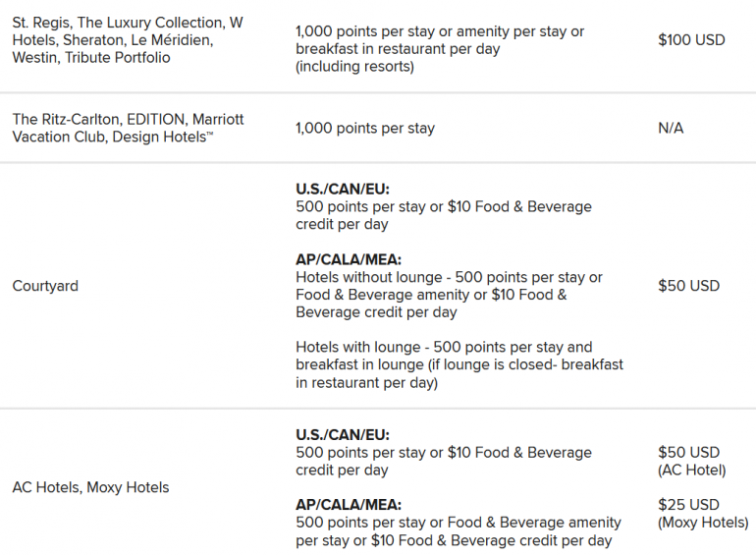Click the Courtyard brand name

click(45, 286)
